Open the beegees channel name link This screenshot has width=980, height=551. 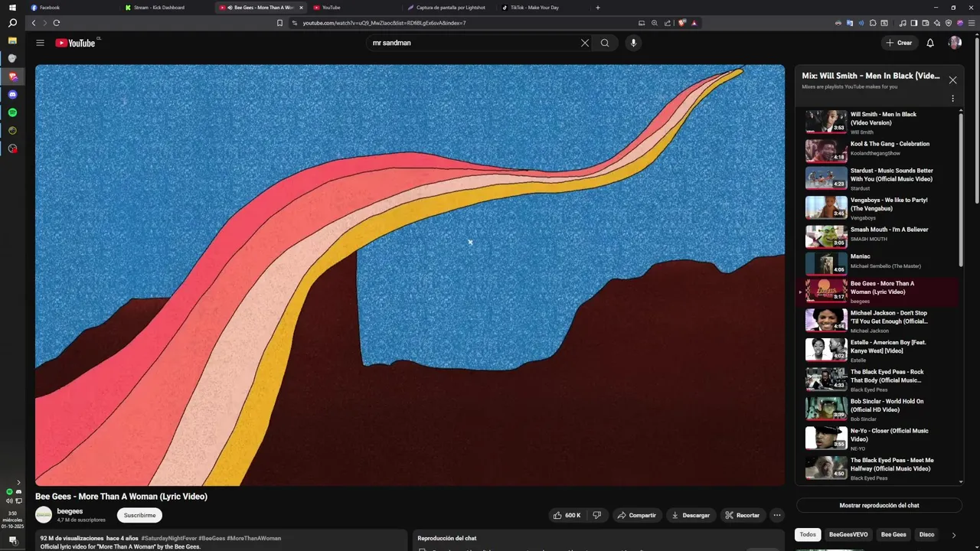click(70, 511)
